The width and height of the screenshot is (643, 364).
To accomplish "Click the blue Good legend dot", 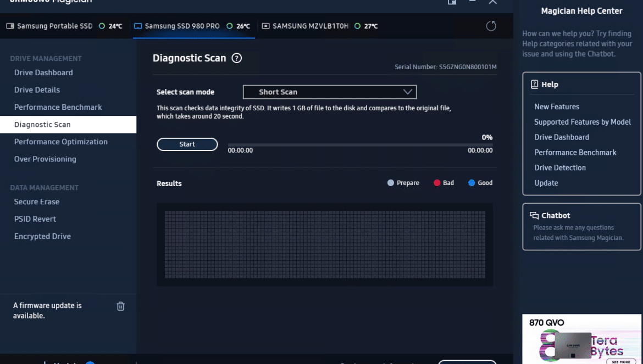I will point(472,183).
